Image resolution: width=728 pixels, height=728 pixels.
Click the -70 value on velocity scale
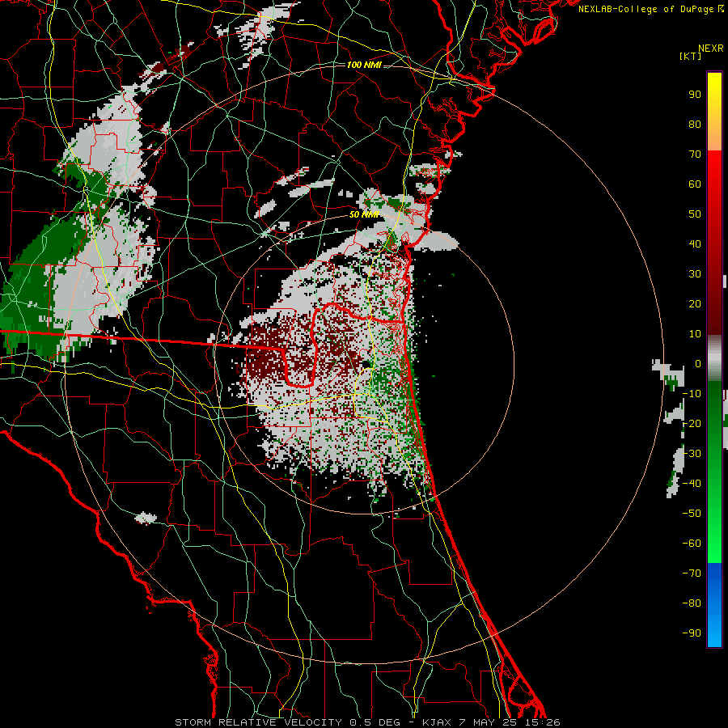coord(692,574)
